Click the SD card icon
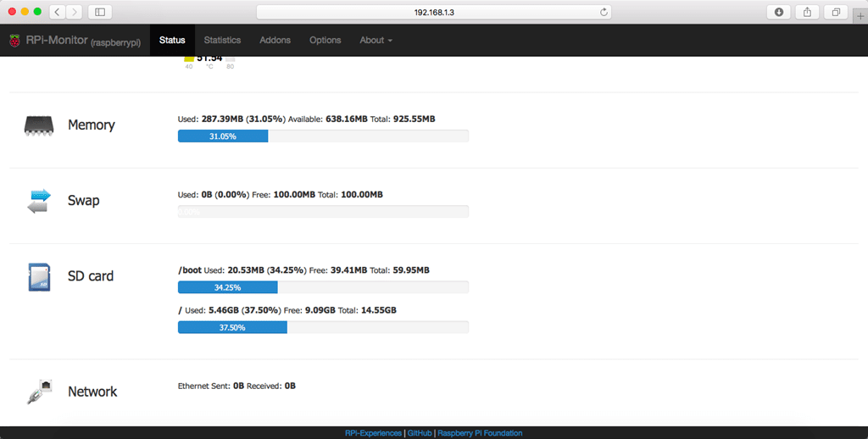The image size is (868, 439). [x=39, y=277]
